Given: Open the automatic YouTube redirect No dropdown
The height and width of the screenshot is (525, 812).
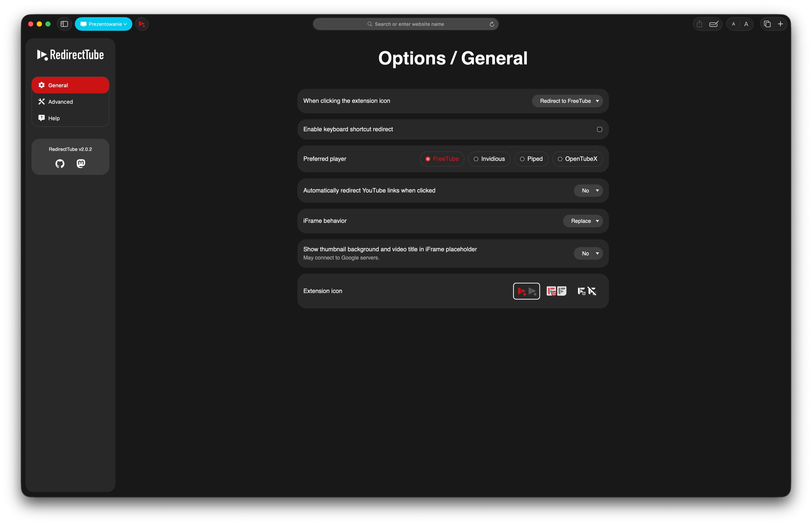Looking at the screenshot, I should click(588, 191).
